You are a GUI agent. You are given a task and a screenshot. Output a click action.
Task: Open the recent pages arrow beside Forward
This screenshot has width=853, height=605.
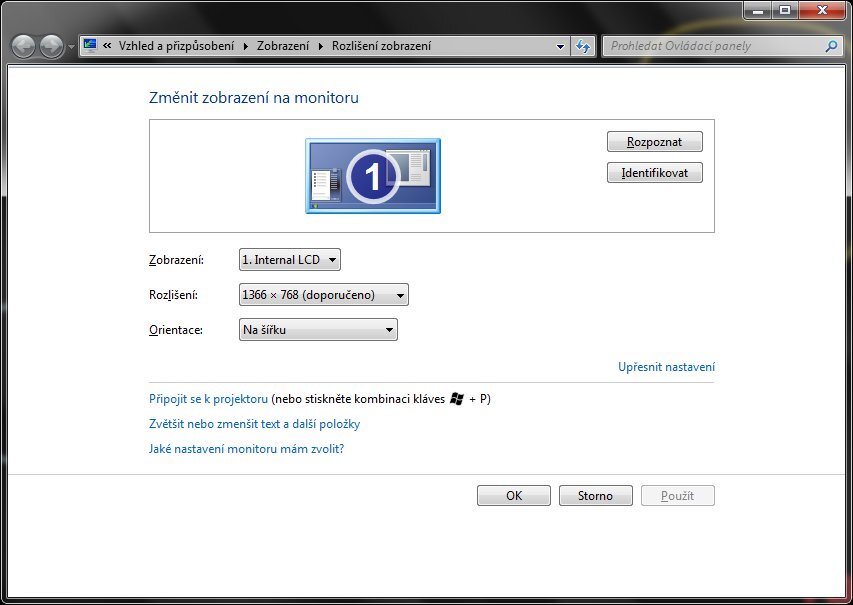click(x=71, y=47)
